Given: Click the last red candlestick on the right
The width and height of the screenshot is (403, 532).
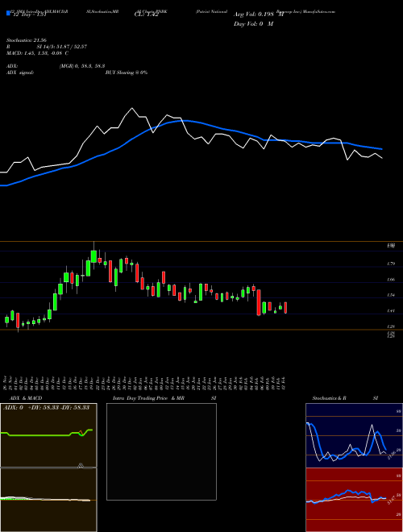Looking at the screenshot, I should pyautogui.click(x=285, y=307).
